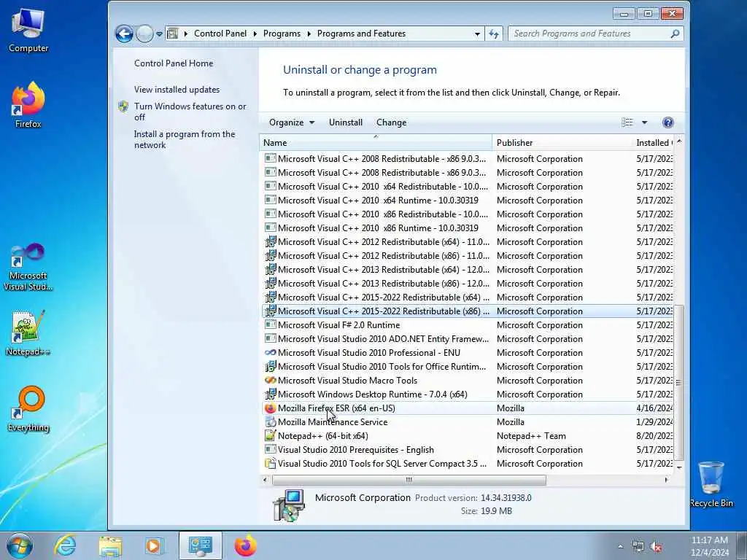Open View installed updates link

click(x=177, y=90)
